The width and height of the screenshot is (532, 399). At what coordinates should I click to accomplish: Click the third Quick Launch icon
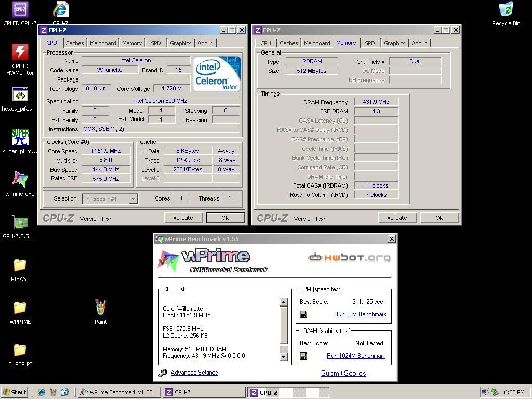65,392
